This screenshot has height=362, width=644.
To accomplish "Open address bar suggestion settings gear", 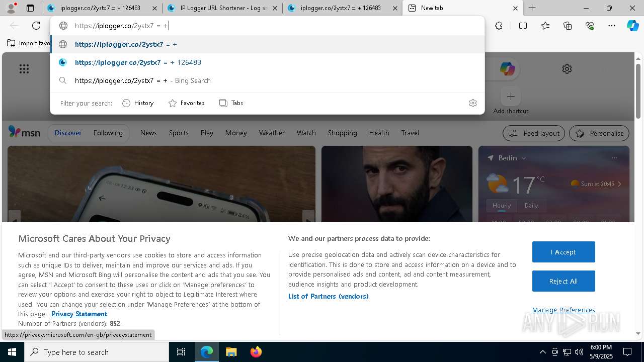I will pyautogui.click(x=472, y=103).
